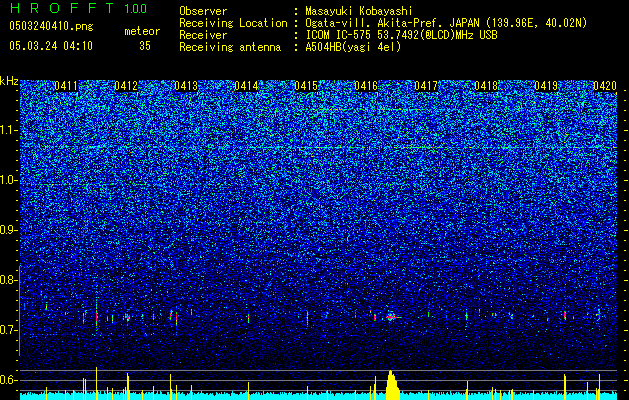Click the 'Observer' field label

(x=203, y=12)
